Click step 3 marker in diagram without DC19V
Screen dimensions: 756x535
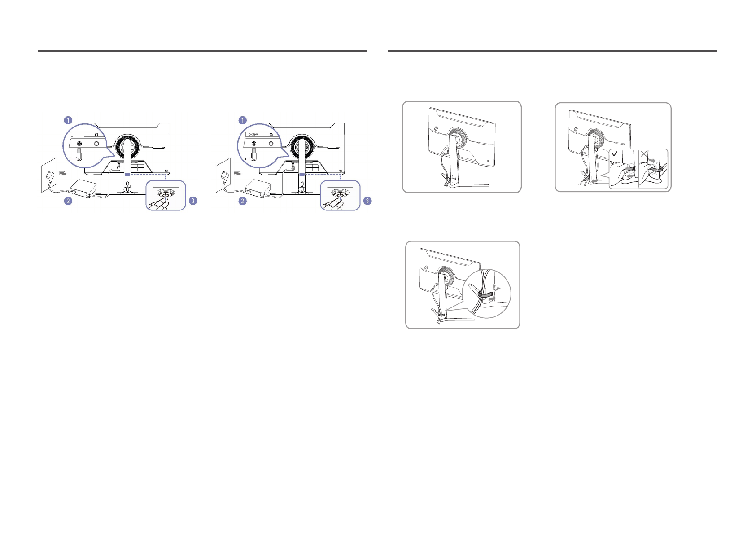pyautogui.click(x=193, y=201)
